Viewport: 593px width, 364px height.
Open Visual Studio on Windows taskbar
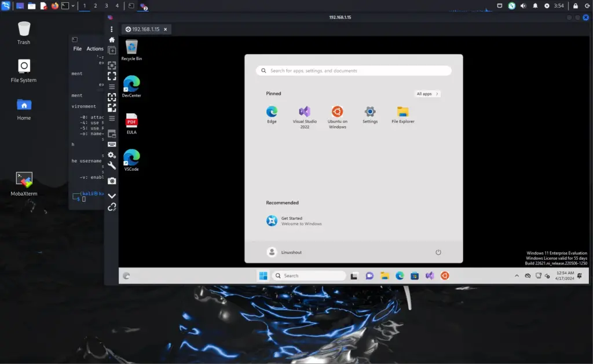click(x=430, y=276)
